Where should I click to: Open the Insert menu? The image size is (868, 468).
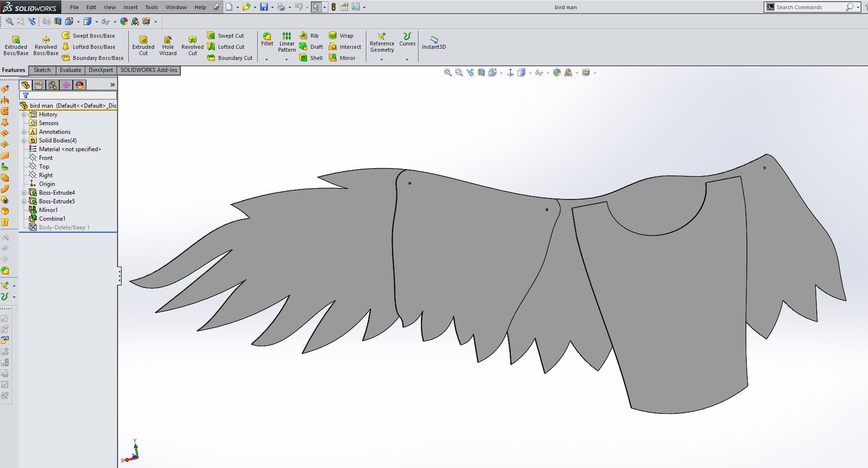[x=130, y=7]
